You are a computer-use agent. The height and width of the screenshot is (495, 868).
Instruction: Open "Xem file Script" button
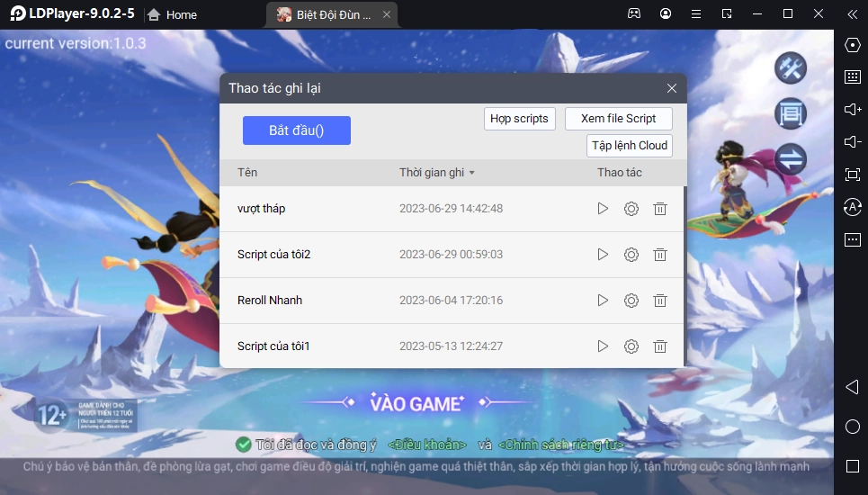point(618,119)
